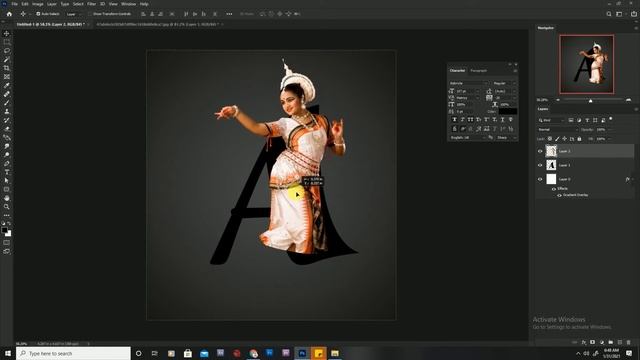
Task: Select the History Brush tool
Action: 7,120
